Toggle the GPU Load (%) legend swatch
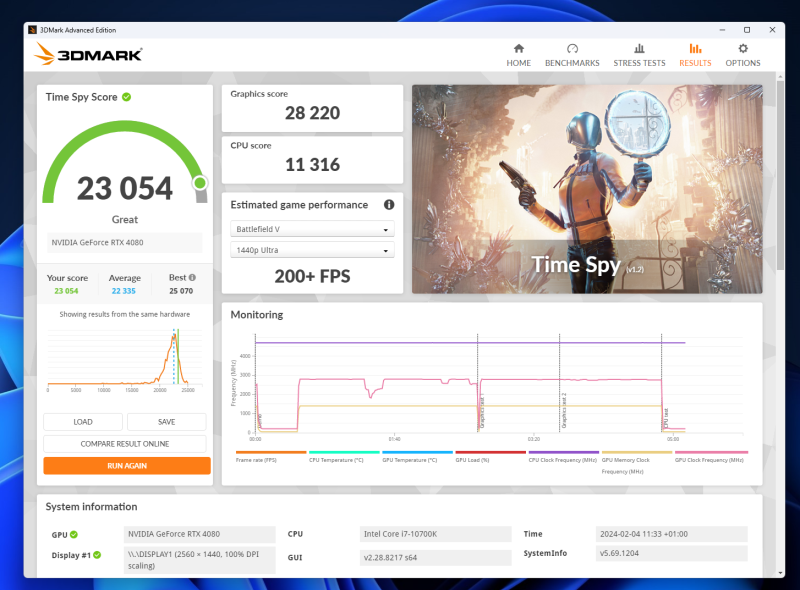This screenshot has width=800, height=590. tap(490, 452)
